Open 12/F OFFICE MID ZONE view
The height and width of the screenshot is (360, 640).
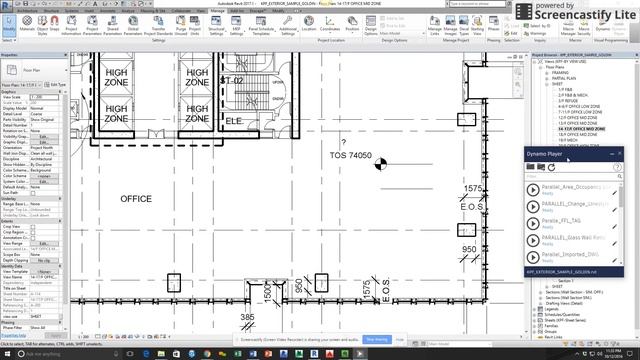coord(578,118)
